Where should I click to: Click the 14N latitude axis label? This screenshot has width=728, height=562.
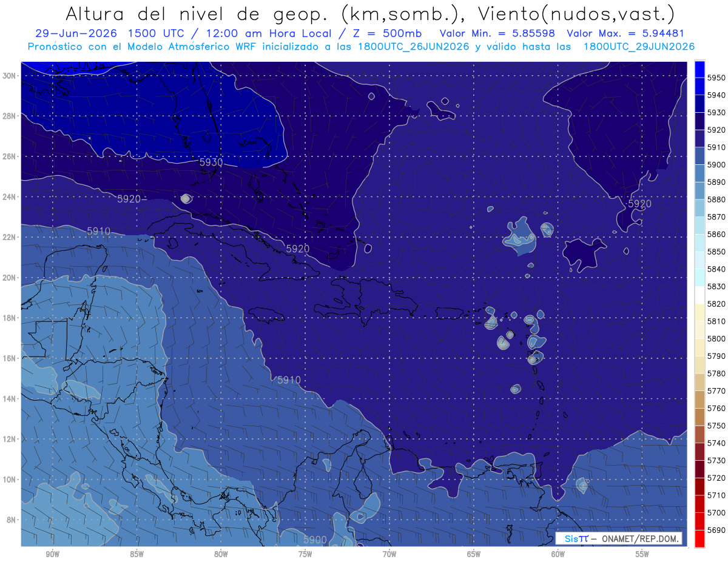(x=9, y=398)
